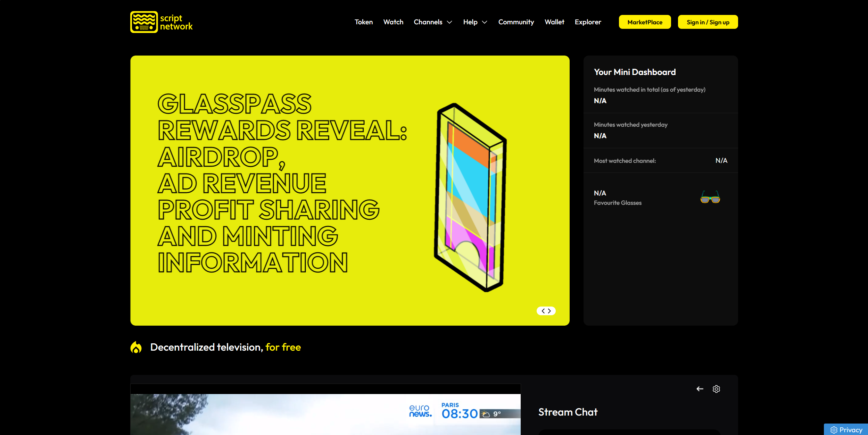Expand the Help dropdown menu

click(x=475, y=22)
